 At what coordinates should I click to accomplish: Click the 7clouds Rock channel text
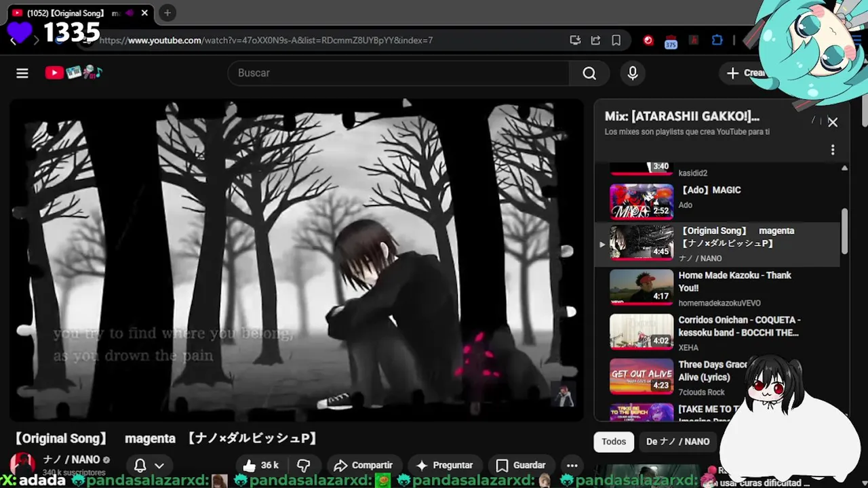coord(702,392)
